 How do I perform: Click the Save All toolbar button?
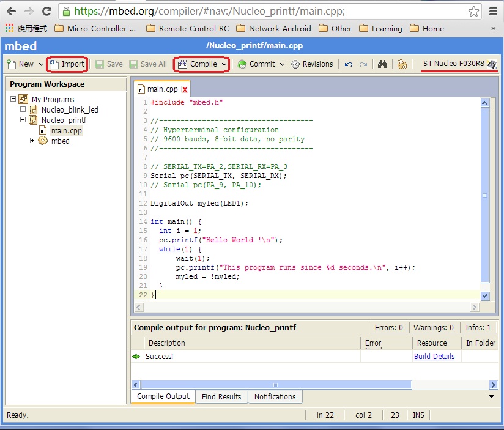pos(148,64)
